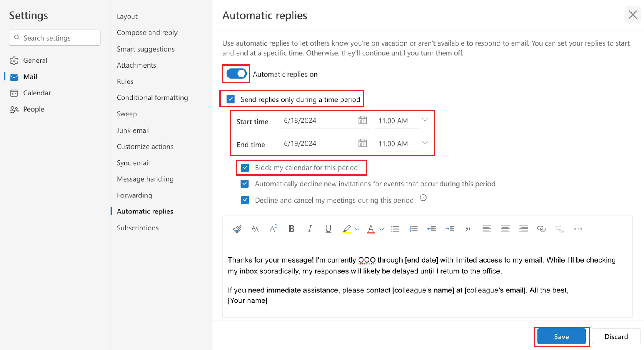Toggle Bold formatting in the editor

292,229
